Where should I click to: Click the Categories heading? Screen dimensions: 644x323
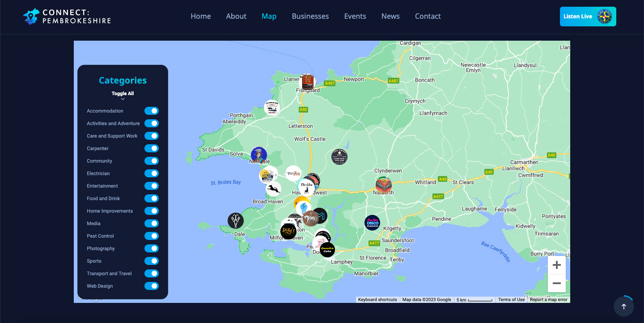pyautogui.click(x=123, y=80)
